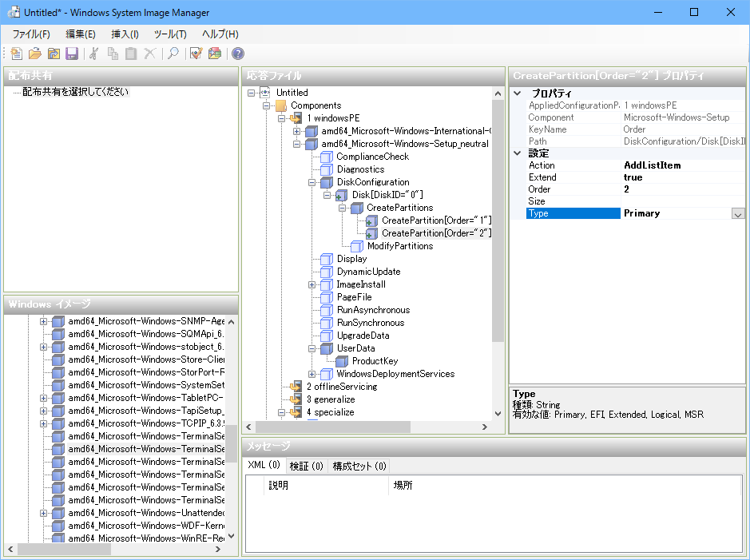Click the Size value field
Viewport: 750px width, 560px height.
683,201
